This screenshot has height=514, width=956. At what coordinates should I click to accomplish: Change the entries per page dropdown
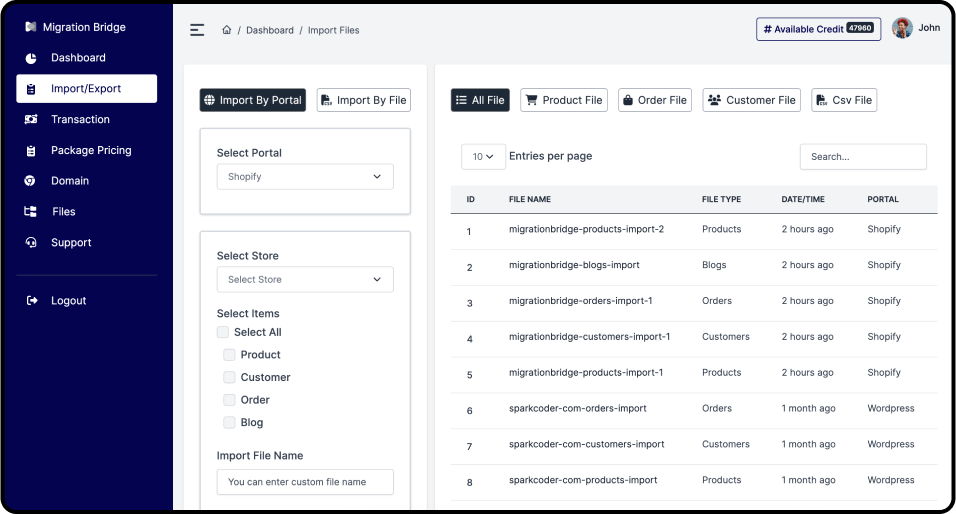483,157
